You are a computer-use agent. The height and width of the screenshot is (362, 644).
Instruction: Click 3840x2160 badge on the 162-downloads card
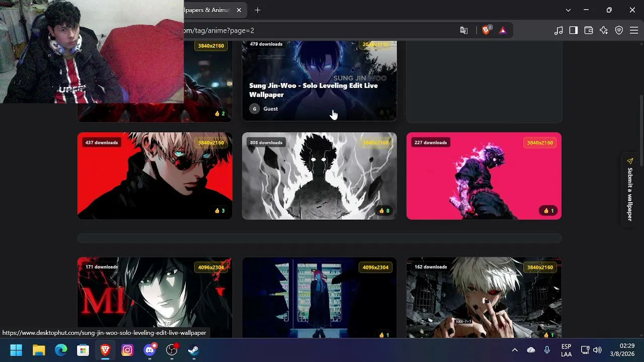click(540, 267)
